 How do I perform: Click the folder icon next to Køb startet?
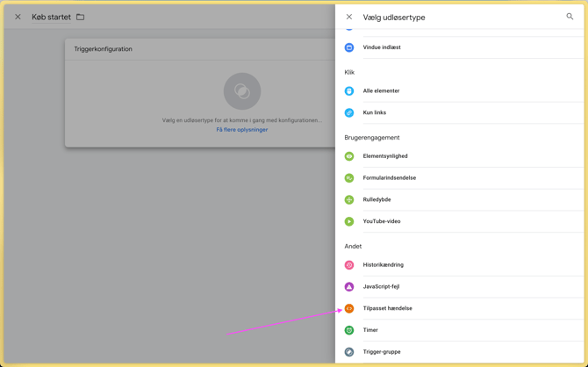point(81,17)
